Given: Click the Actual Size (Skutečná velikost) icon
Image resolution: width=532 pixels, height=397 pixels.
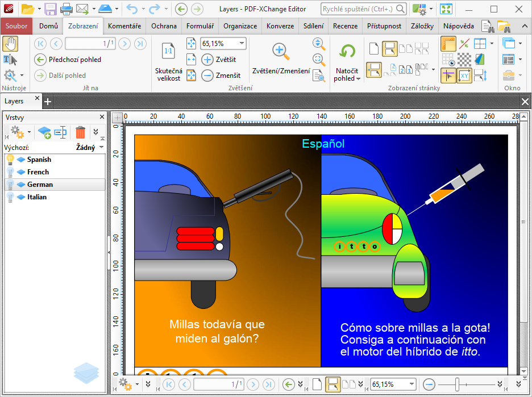Looking at the screenshot, I should coord(168,52).
